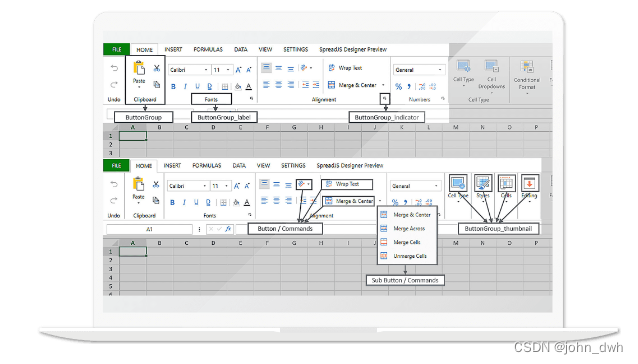
Task: Decrease font size in upper ribbon
Action: coord(249,70)
